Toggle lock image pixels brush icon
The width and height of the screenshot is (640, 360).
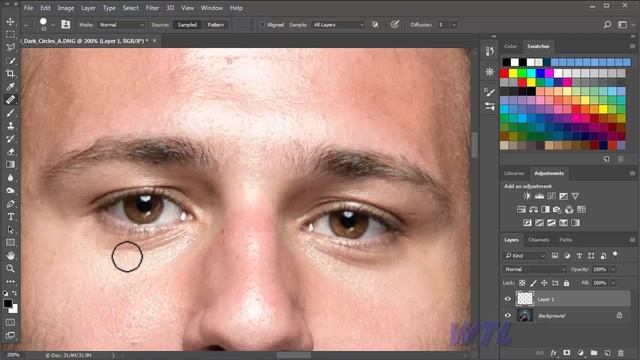533,283
